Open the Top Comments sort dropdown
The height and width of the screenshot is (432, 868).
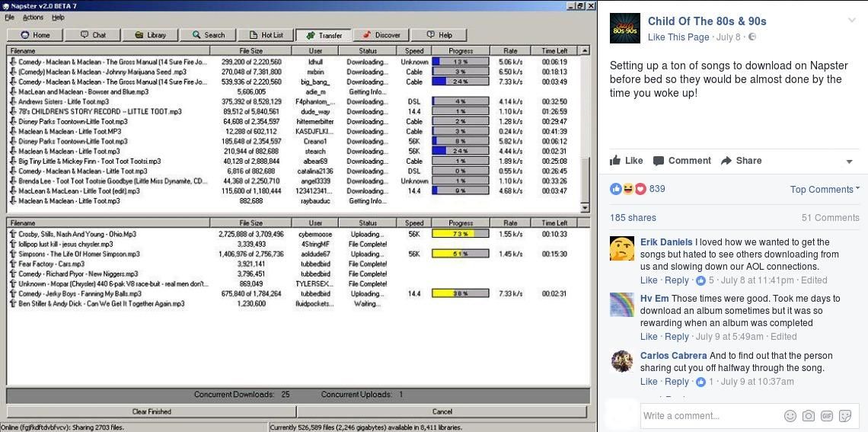point(825,190)
